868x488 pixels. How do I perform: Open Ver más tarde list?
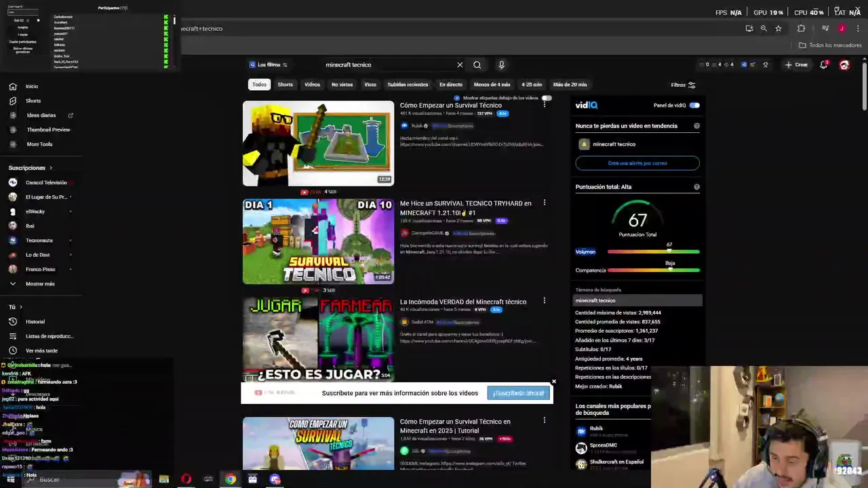[41, 350]
